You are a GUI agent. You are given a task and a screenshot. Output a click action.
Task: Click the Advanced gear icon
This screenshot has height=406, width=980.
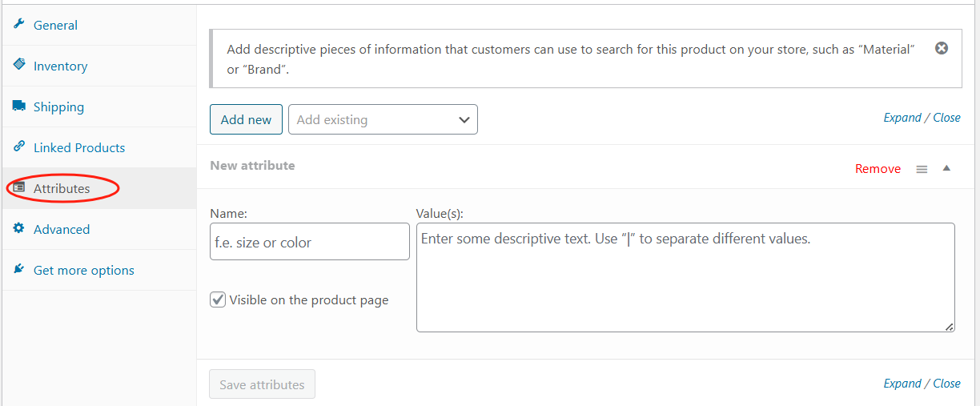(19, 229)
